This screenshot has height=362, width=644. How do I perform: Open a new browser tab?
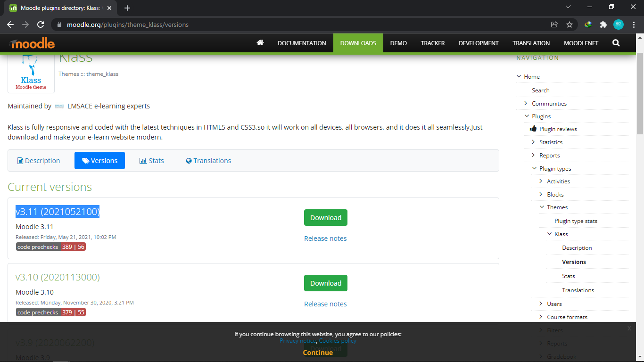pyautogui.click(x=127, y=8)
